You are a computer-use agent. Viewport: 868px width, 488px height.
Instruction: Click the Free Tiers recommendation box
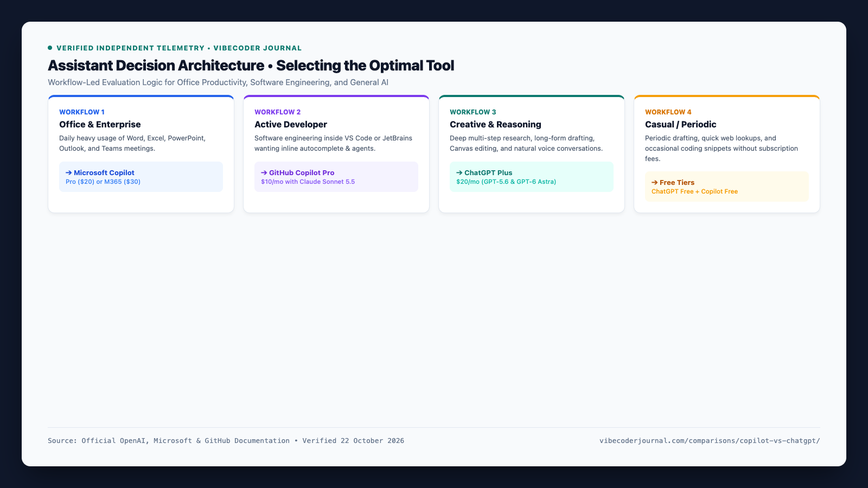[727, 187]
